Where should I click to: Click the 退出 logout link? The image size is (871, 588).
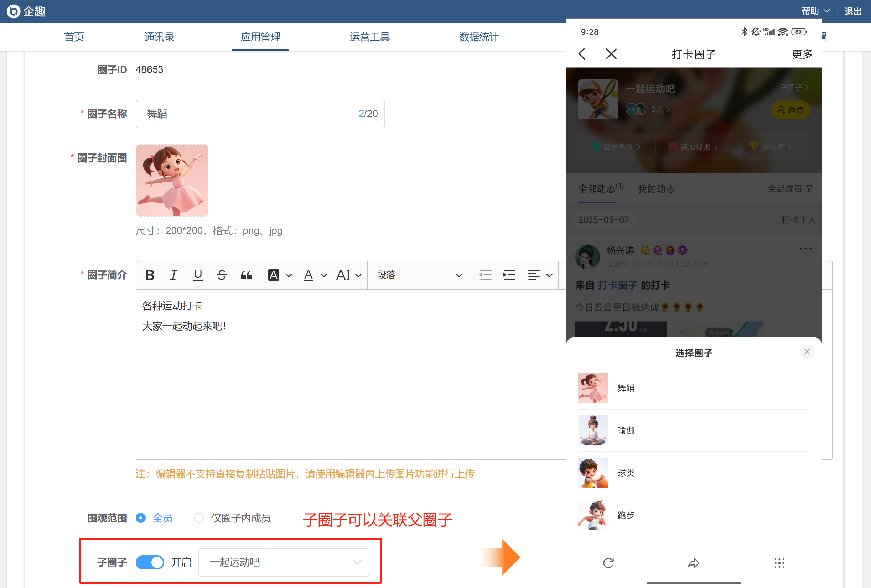[852, 11]
